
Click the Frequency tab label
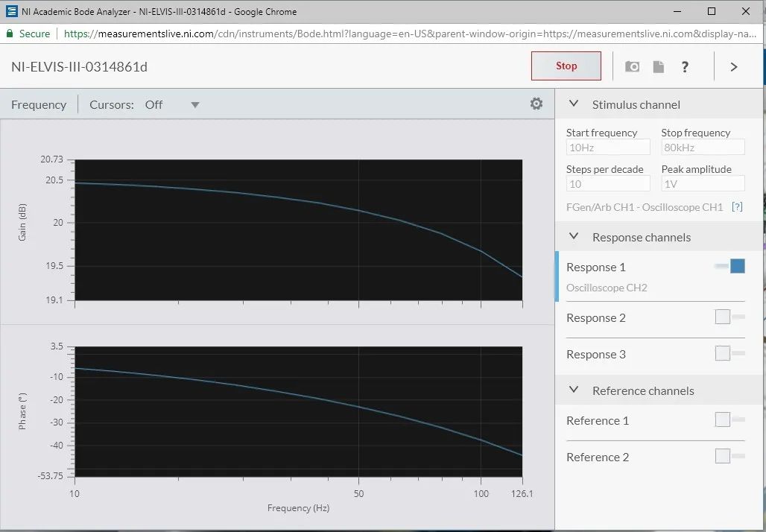(x=39, y=104)
